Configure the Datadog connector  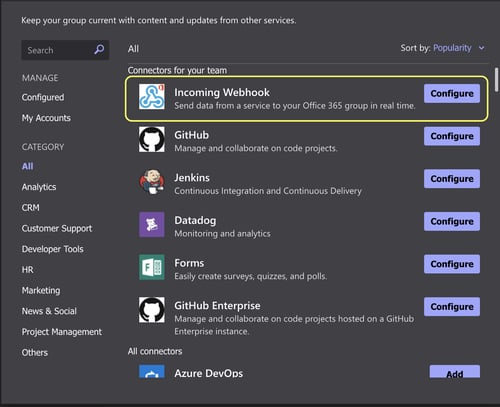tap(452, 221)
